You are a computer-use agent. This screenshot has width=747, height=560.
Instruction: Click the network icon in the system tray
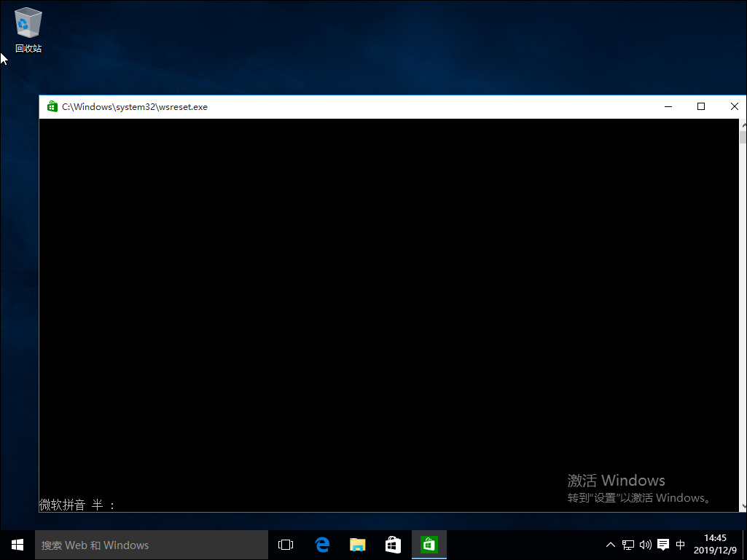[627, 544]
